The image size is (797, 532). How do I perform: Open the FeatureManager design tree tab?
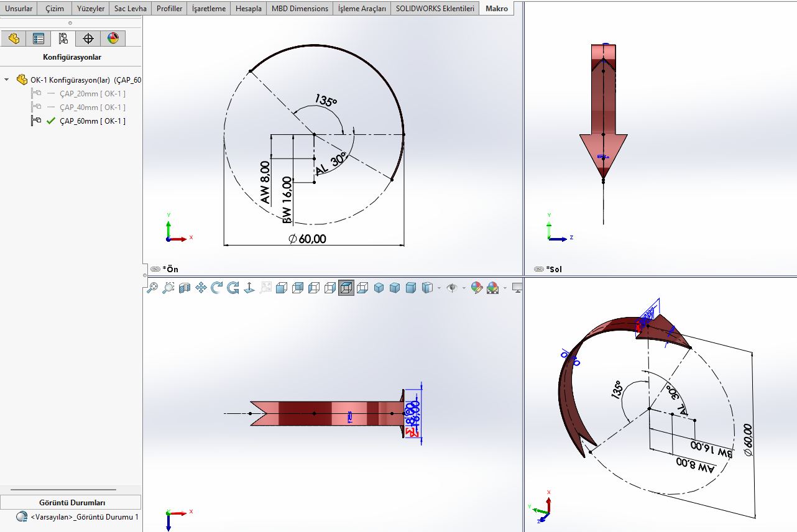(14, 39)
